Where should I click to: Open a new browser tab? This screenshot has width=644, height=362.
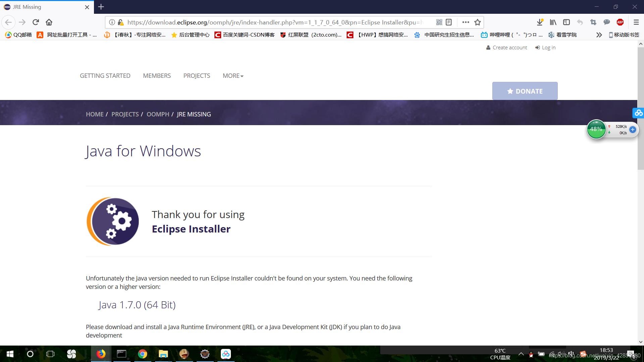click(101, 7)
